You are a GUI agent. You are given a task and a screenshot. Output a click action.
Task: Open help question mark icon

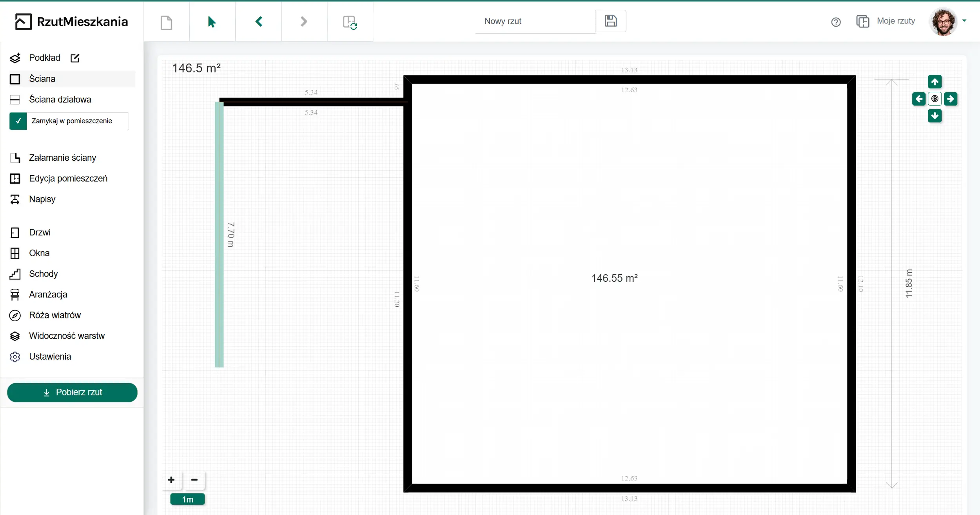coord(836,22)
